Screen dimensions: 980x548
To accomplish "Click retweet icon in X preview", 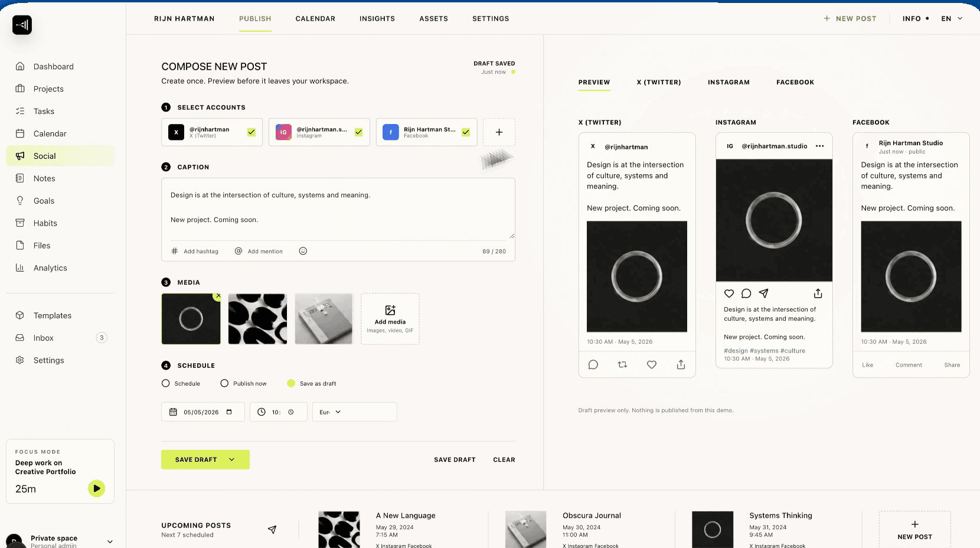I will pyautogui.click(x=622, y=365).
